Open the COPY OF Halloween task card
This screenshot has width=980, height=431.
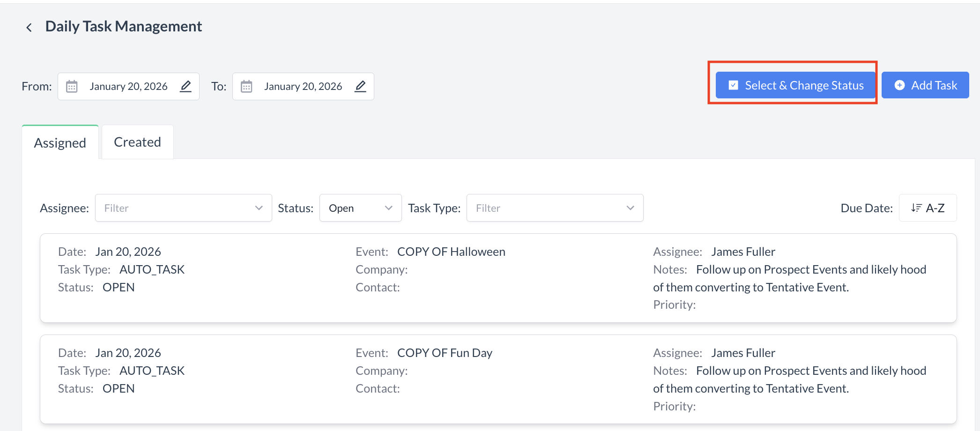(498, 278)
